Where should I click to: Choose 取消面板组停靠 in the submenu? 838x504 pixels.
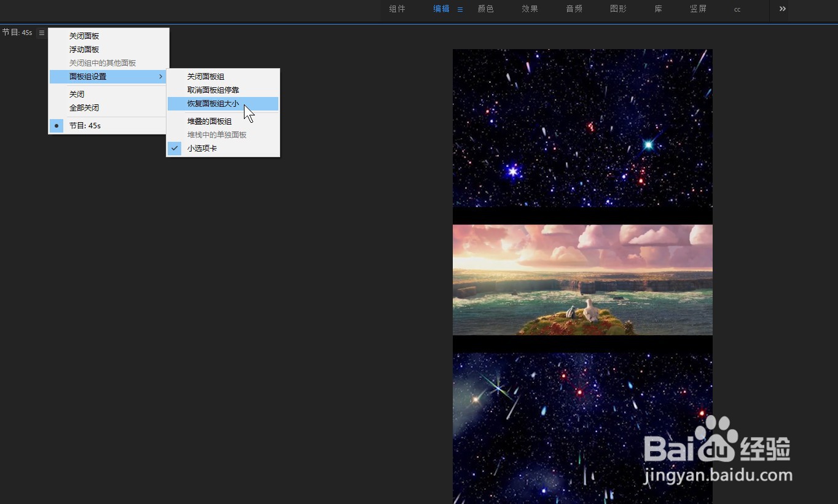pos(223,90)
